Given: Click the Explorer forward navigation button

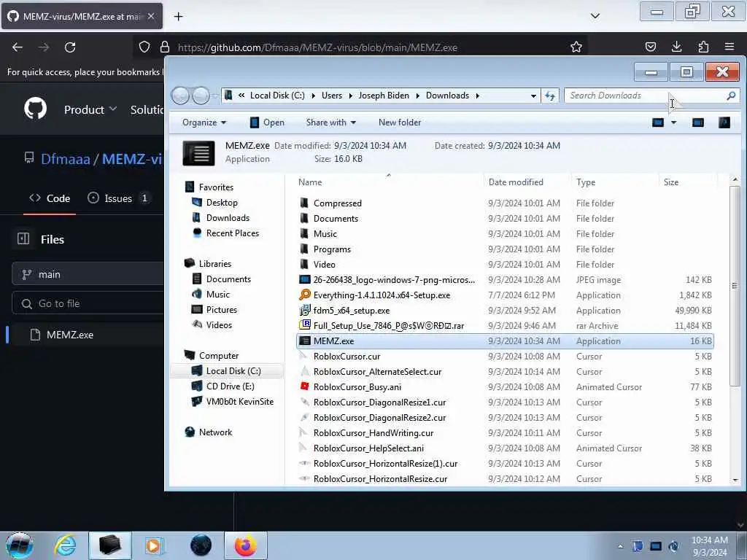Looking at the screenshot, I should (x=201, y=96).
